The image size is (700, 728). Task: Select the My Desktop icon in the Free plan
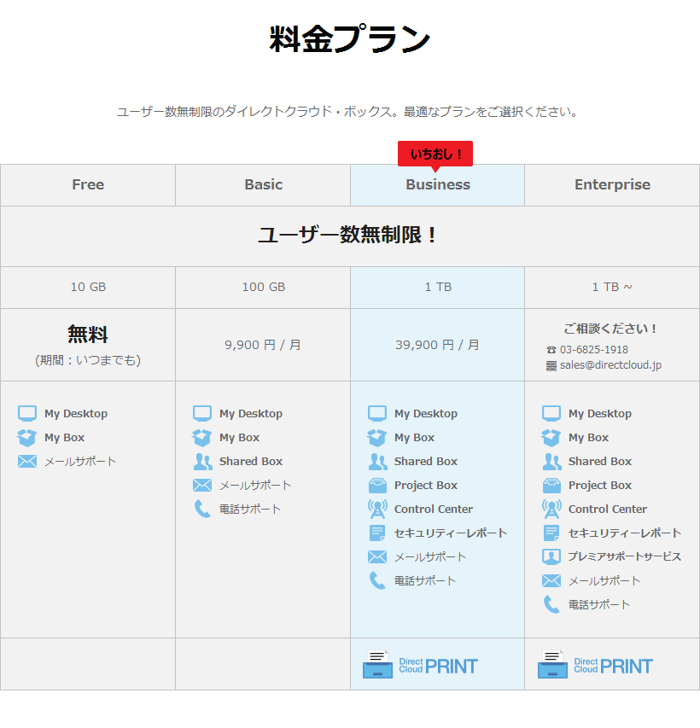(27, 413)
